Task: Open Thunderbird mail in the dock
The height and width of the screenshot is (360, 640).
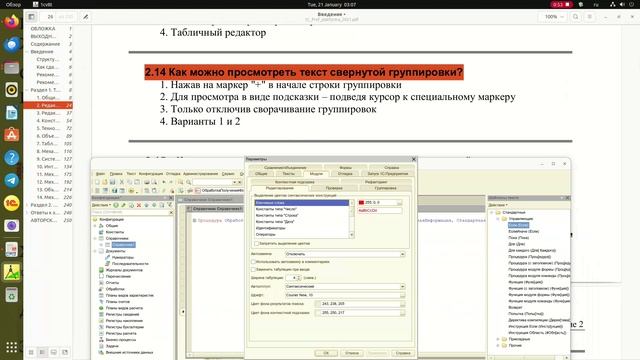Action: [11, 44]
